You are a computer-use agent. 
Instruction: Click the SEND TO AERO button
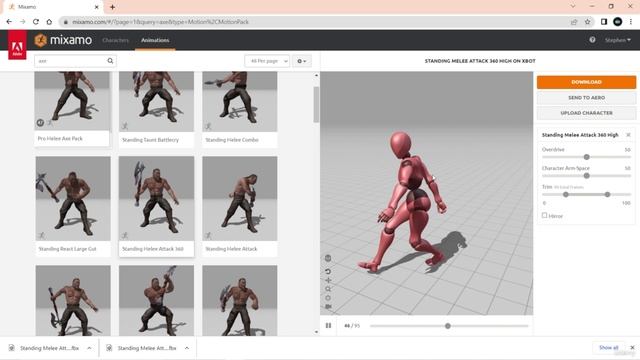586,98
